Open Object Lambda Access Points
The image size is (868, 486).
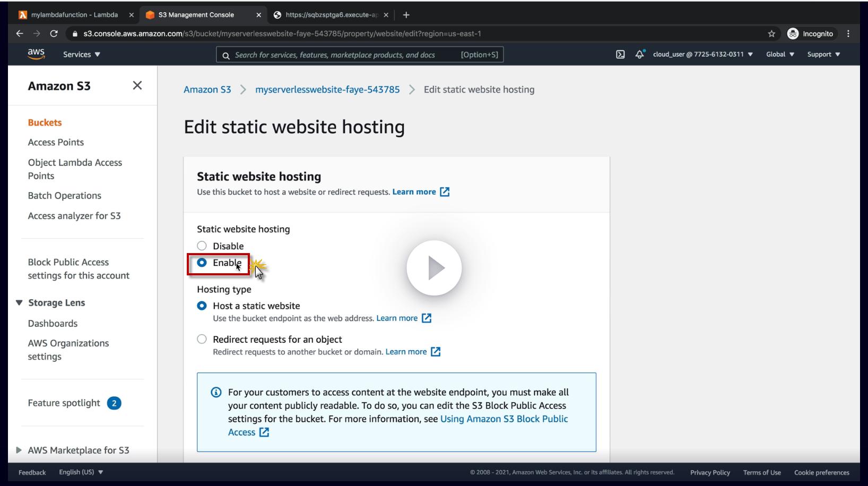(x=75, y=169)
